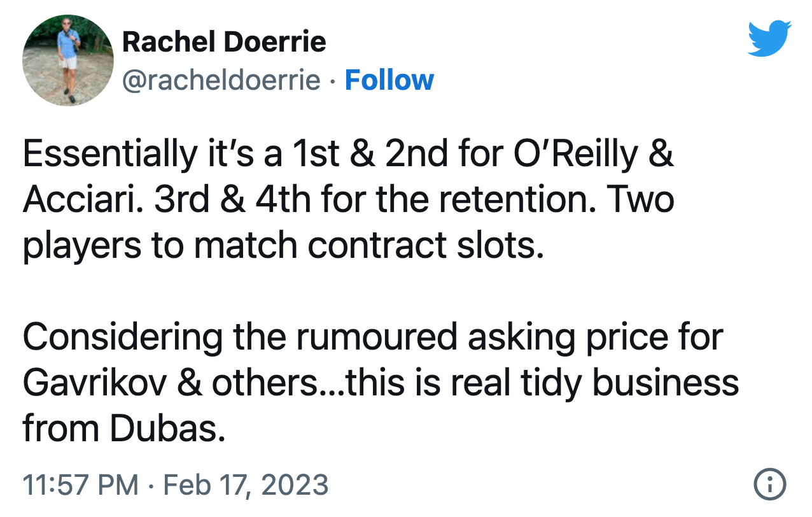Click the Rachel Doerrie display name
Image resolution: width=812 pixels, height=517 pixels.
coord(224,42)
